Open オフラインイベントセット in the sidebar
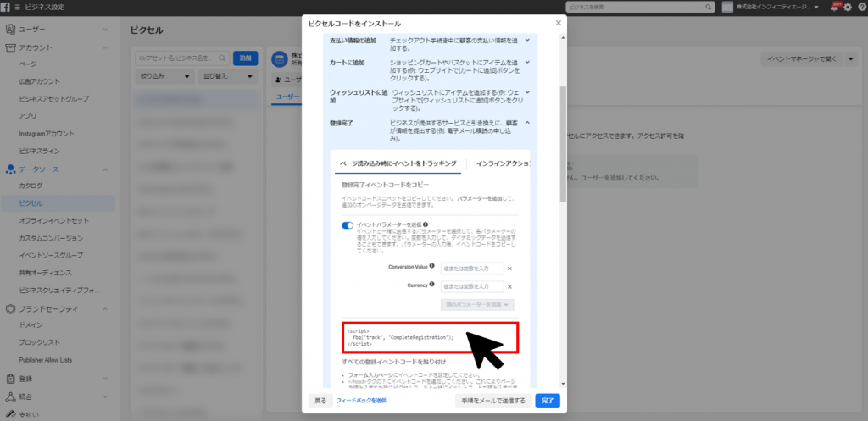 (53, 221)
